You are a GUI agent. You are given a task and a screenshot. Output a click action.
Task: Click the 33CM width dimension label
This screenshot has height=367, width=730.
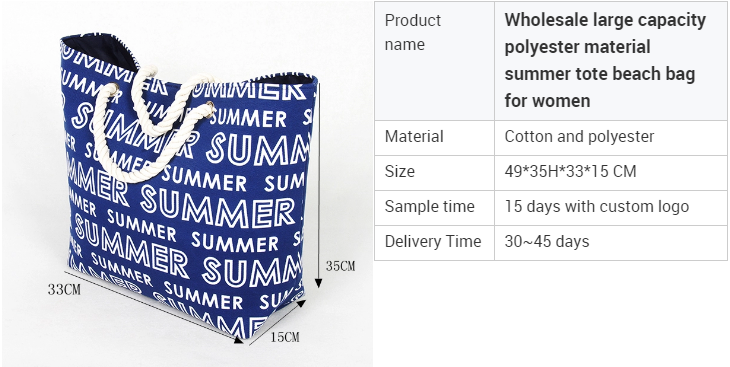coord(64,289)
